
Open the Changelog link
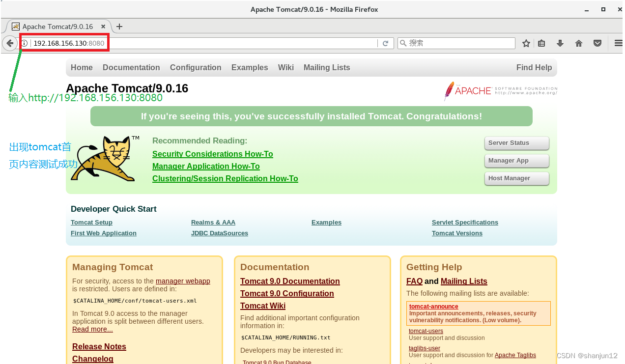coord(93,359)
